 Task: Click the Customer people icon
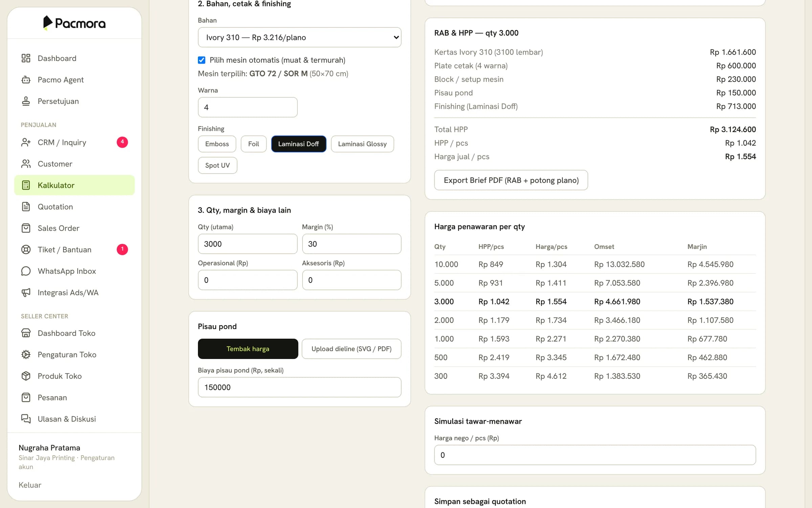pyautogui.click(x=26, y=164)
